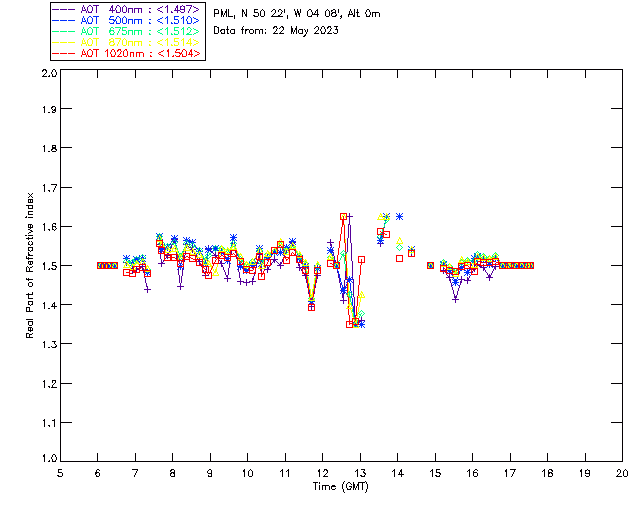Click the y-axis value 1.2
Screen dimensions: 640x512
click(49, 384)
